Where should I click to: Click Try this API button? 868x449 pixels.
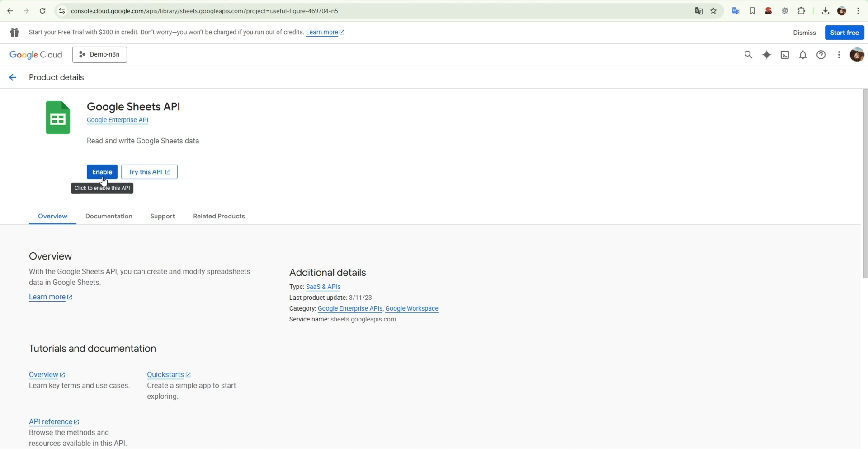point(149,172)
